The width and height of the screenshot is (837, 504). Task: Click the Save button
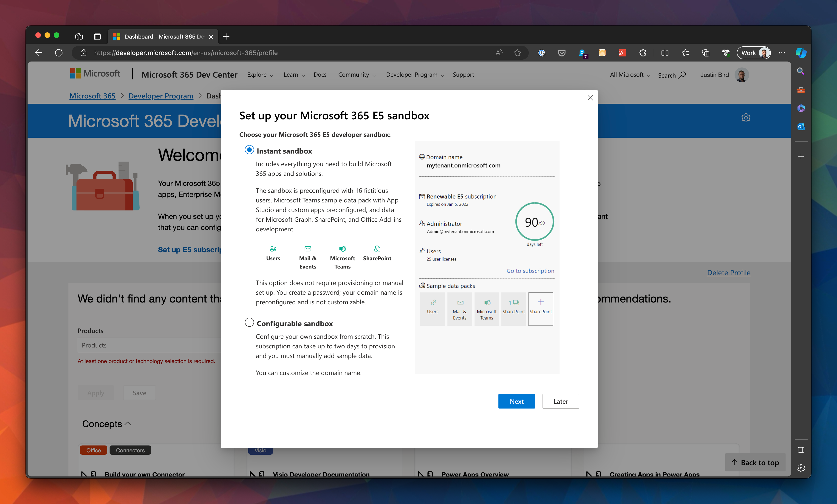click(x=139, y=393)
